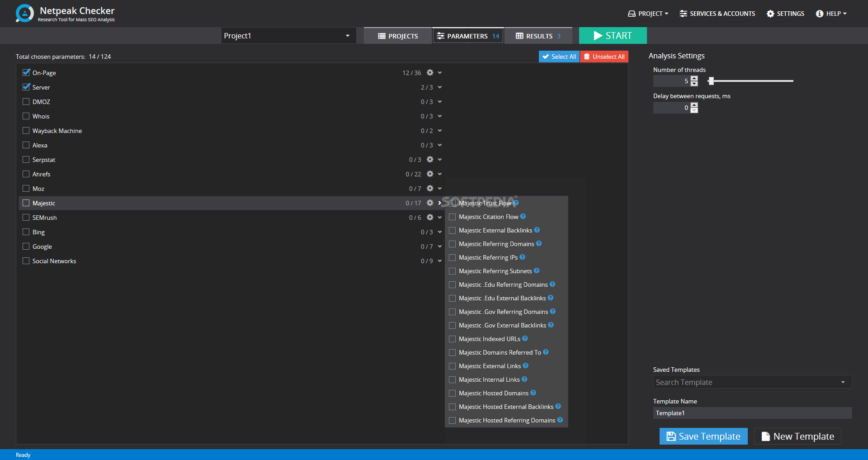The image size is (868, 460).
Task: Show help for Majestic .Gov External Backlinks
Action: pos(551,325)
